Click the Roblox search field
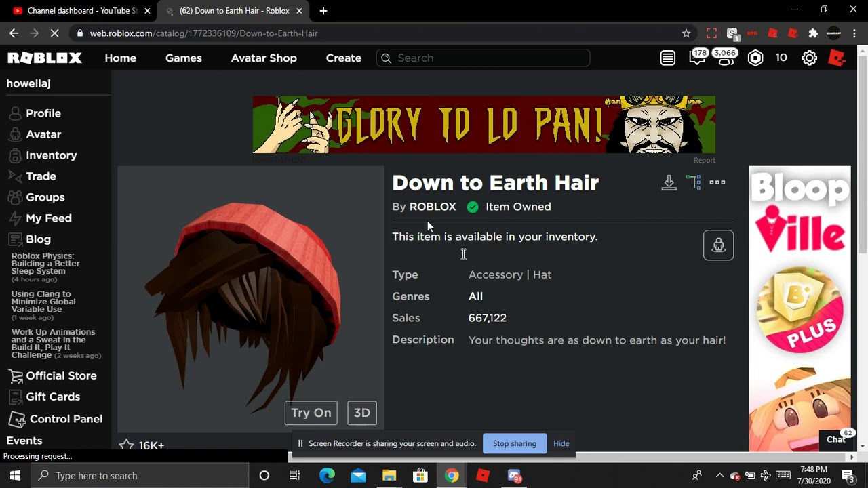Viewport: 868px width, 488px height. pyautogui.click(x=483, y=58)
